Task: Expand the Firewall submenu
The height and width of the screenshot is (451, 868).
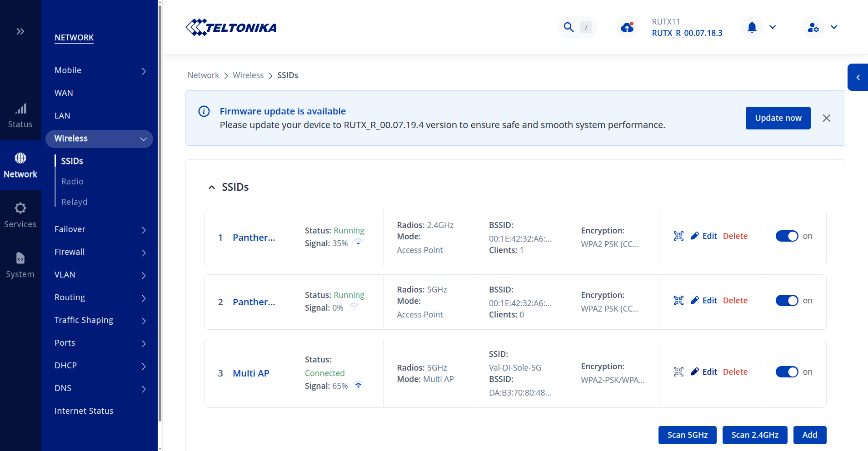Action: (x=99, y=252)
